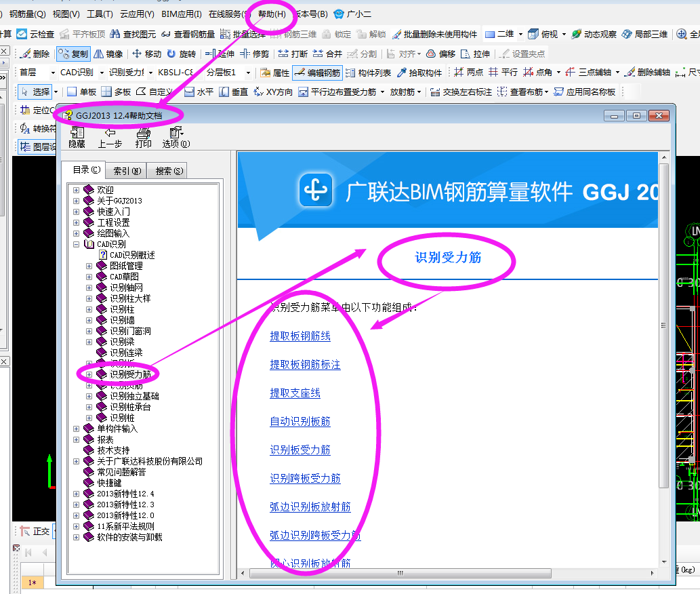Expand 单构件输入 tree node

tap(77, 429)
